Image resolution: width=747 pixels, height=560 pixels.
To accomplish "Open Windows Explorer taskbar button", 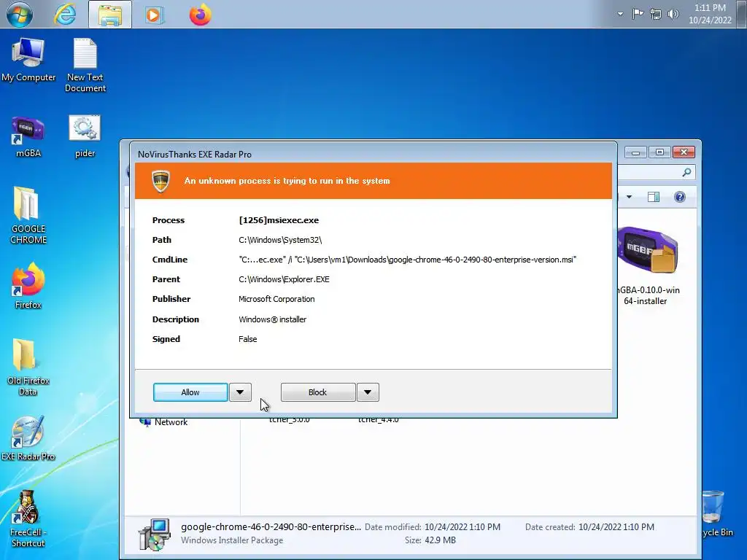I will pyautogui.click(x=110, y=15).
